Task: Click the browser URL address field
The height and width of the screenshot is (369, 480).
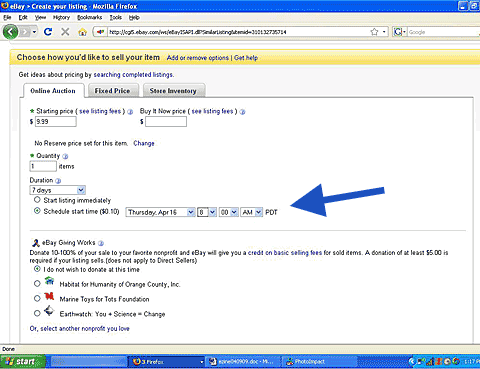Action: tap(237, 32)
